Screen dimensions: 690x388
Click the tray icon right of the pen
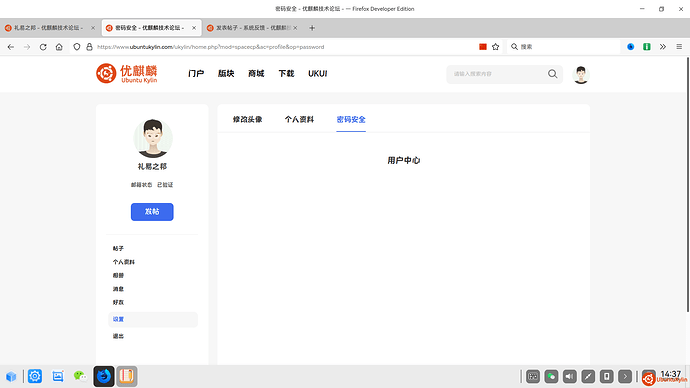pos(607,377)
